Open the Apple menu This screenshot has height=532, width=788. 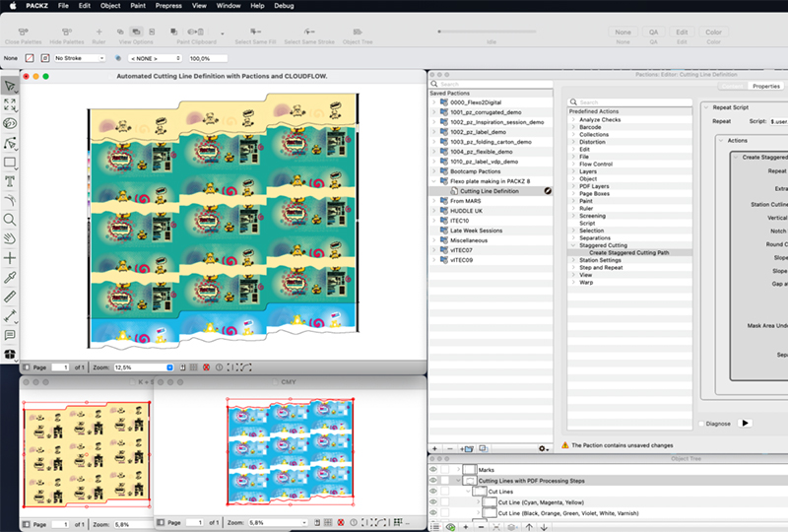(13, 6)
